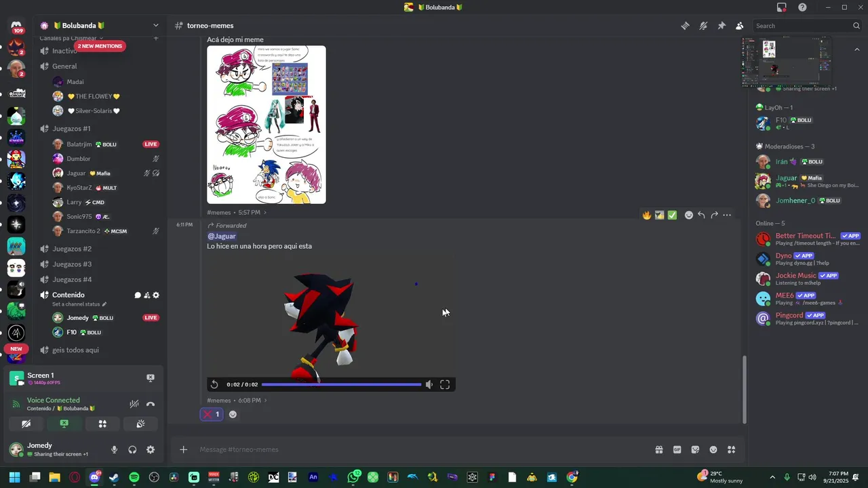This screenshot has width=868, height=488.
Task: Add reaction below the video message
Action: (233, 414)
